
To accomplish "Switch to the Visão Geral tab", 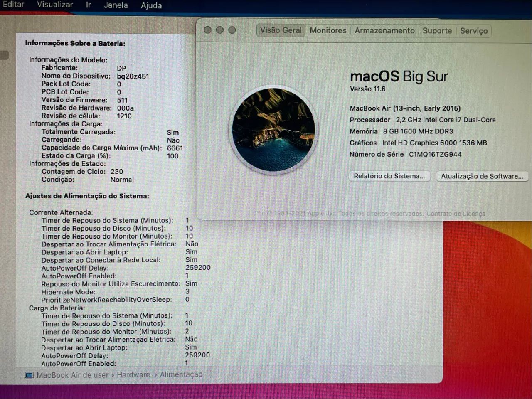I will pos(281,30).
